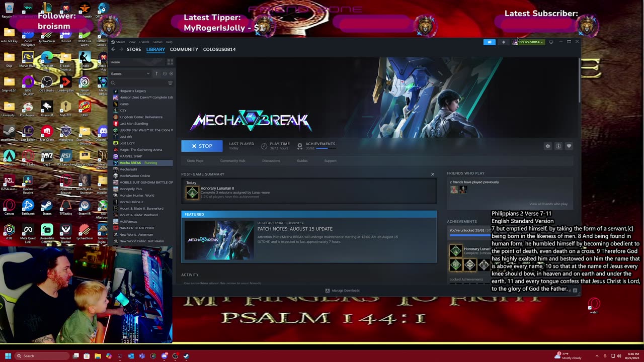Select NARAKA: BLADEPOINT in the game list
This screenshot has height=362, width=644.
point(136,228)
